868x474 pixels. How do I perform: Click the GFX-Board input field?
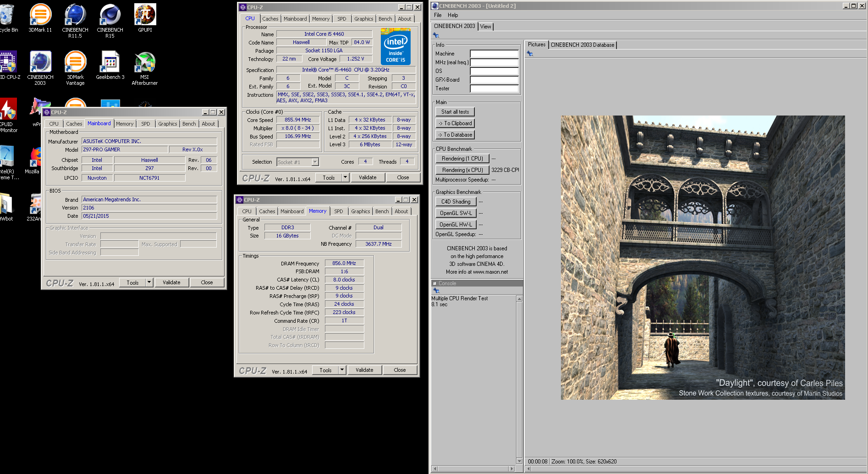(x=494, y=80)
